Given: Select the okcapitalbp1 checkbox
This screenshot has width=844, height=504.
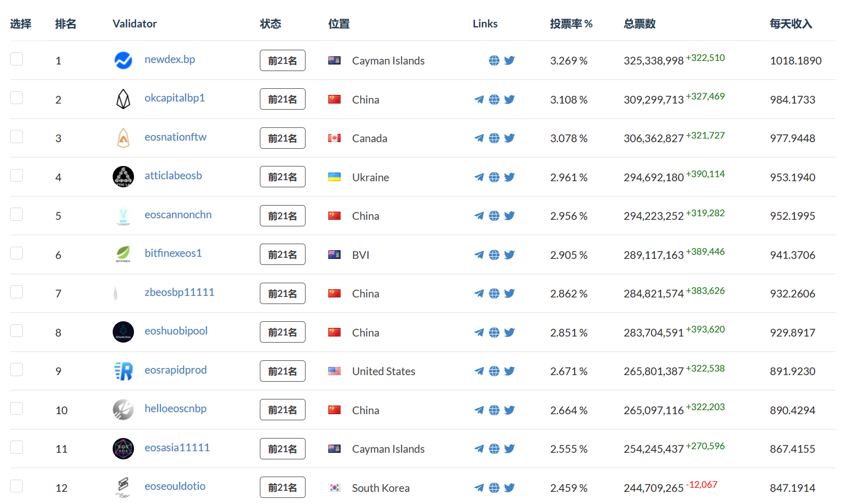Looking at the screenshot, I should 17,97.
